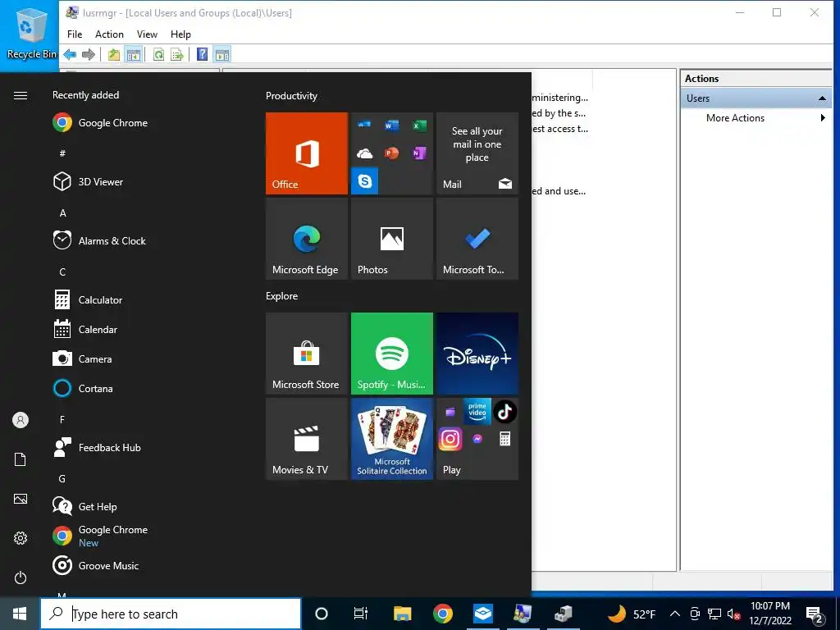Open Microsoft To Do tile
The height and width of the screenshot is (630, 840).
click(x=477, y=239)
